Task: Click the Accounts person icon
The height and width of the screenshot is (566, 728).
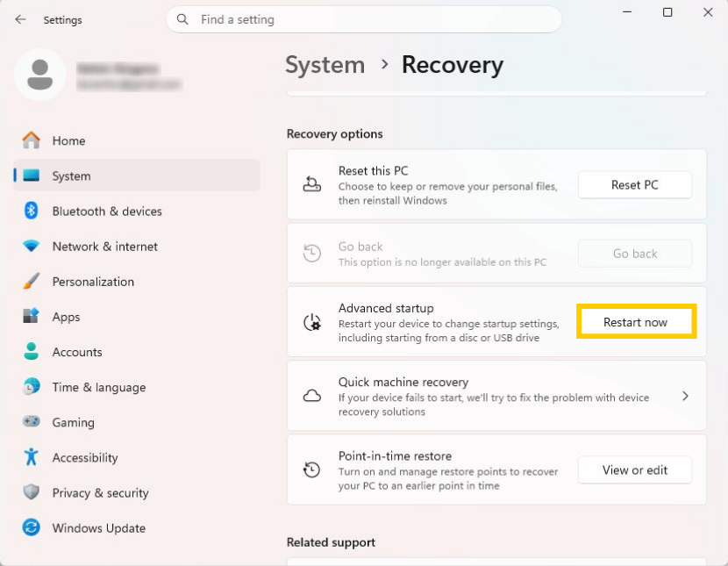Action: (x=31, y=352)
